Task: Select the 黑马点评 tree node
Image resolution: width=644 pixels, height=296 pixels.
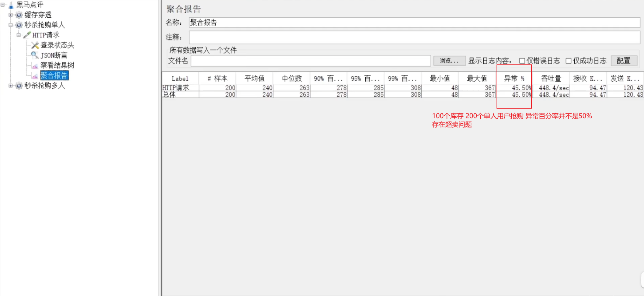Action: [x=30, y=5]
